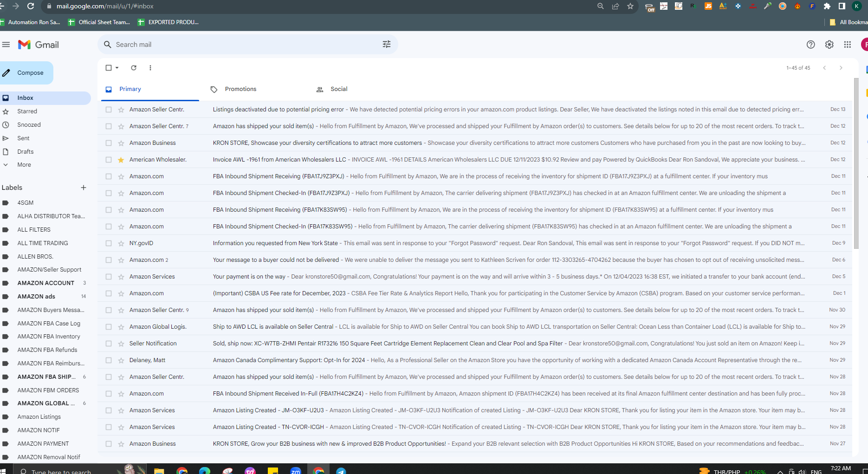The width and height of the screenshot is (868, 474).
Task: Open the AMAZON ads label
Action: coord(36,297)
